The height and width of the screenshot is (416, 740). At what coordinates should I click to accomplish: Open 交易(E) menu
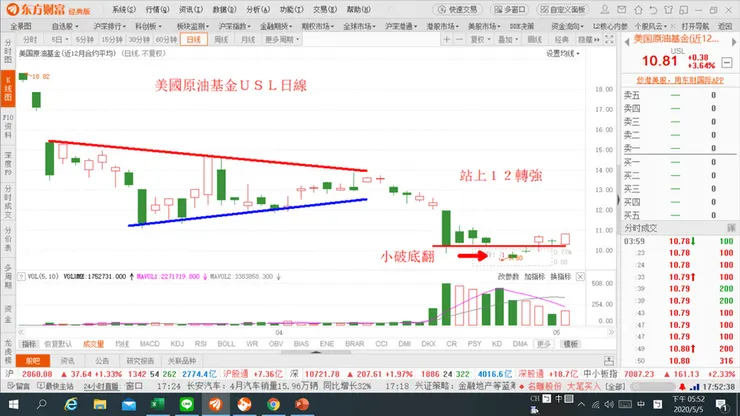[325, 9]
